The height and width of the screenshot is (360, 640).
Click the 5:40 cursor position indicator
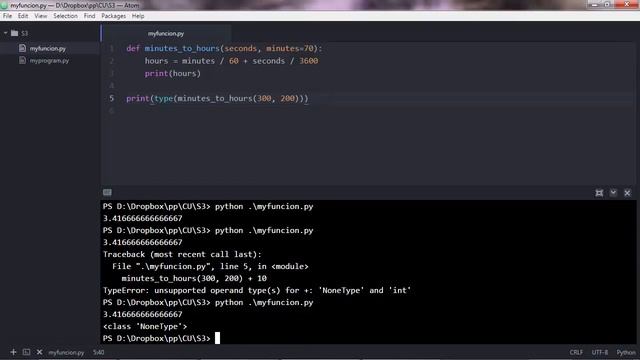pos(98,352)
